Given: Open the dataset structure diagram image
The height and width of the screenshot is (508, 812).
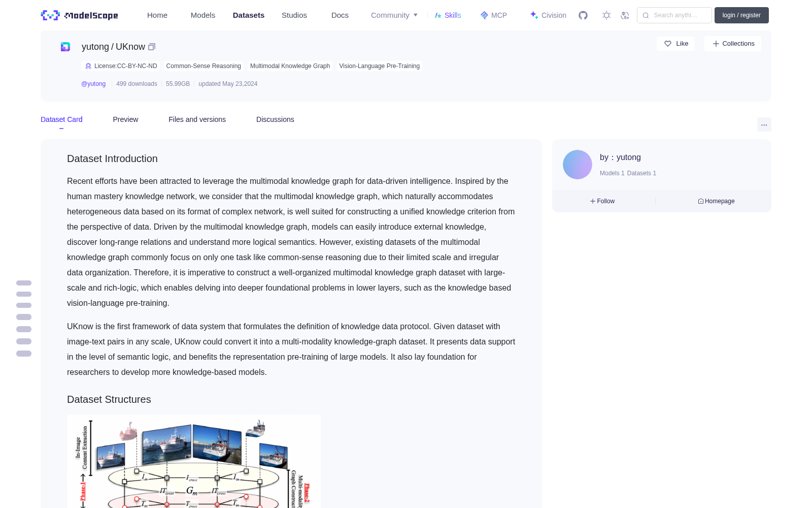Looking at the screenshot, I should pos(194,461).
